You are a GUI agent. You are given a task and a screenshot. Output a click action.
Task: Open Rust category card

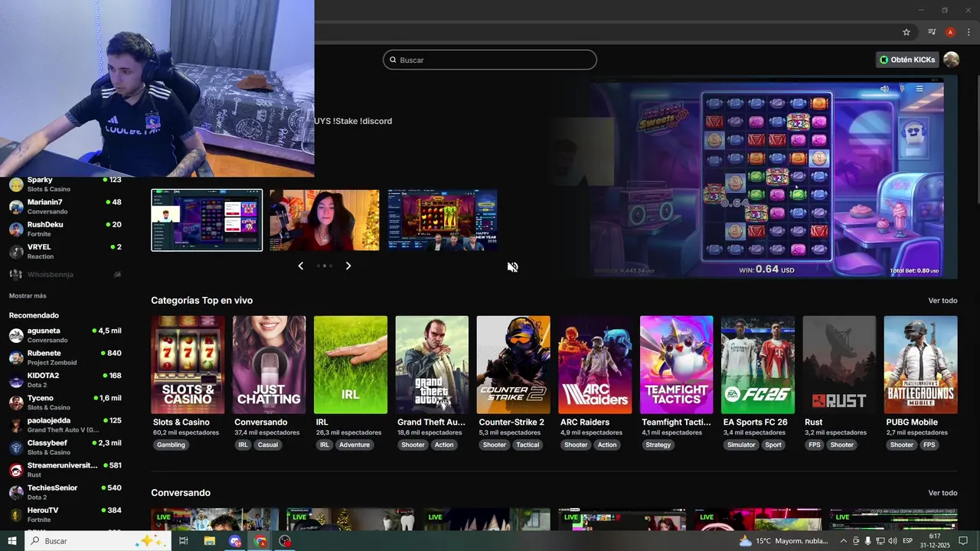click(x=839, y=365)
